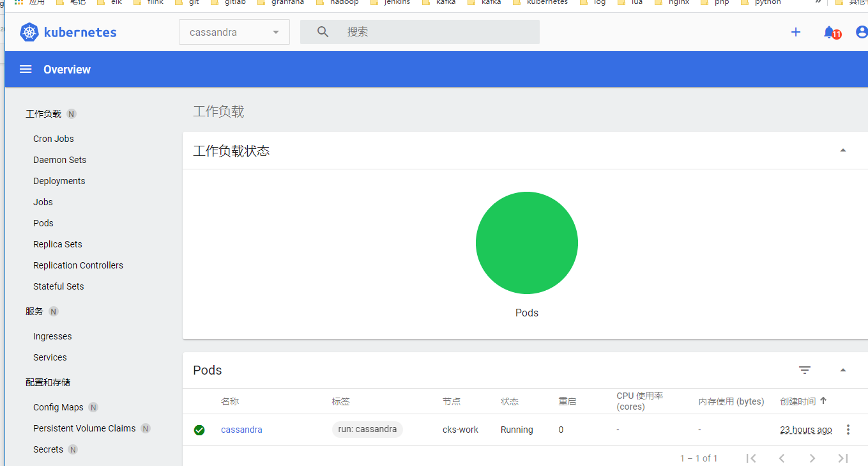Open the user account icon
The height and width of the screenshot is (466, 868).
click(x=862, y=32)
